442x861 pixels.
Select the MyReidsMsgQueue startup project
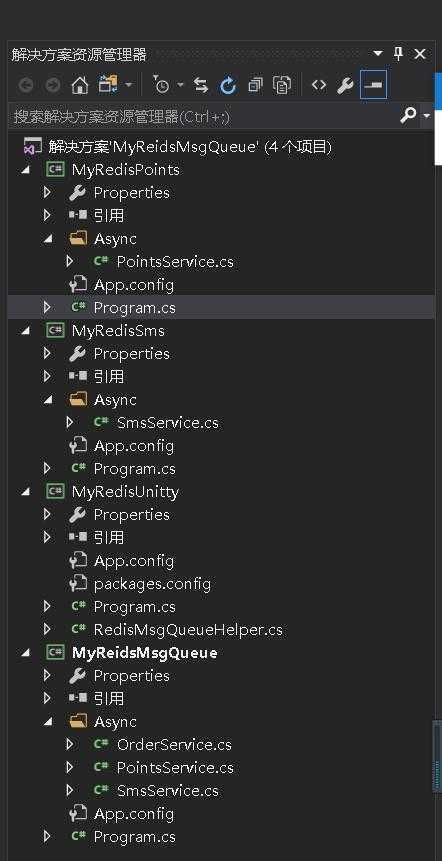144,653
